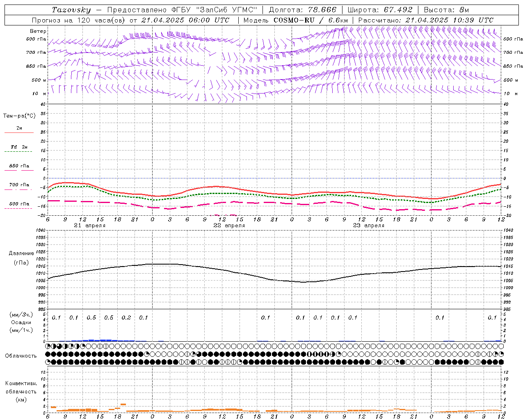The height and width of the screenshot is (420, 525).
Task: Click the Широта 67.492 latitude field
Action: point(380,10)
